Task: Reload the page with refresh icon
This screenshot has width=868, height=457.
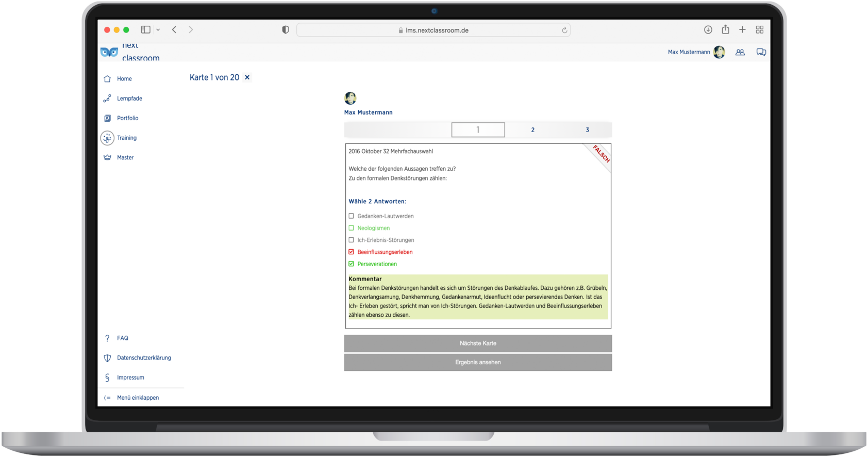Action: [564, 30]
